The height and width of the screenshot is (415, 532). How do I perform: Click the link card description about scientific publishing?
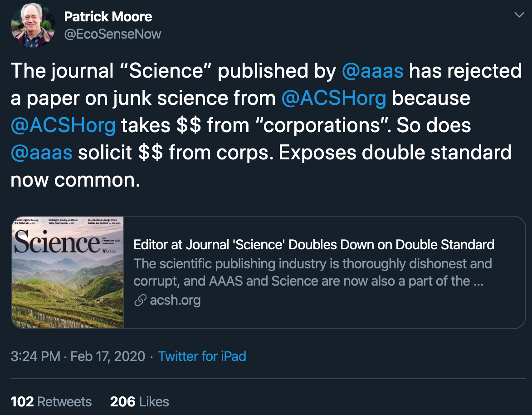coord(312,272)
